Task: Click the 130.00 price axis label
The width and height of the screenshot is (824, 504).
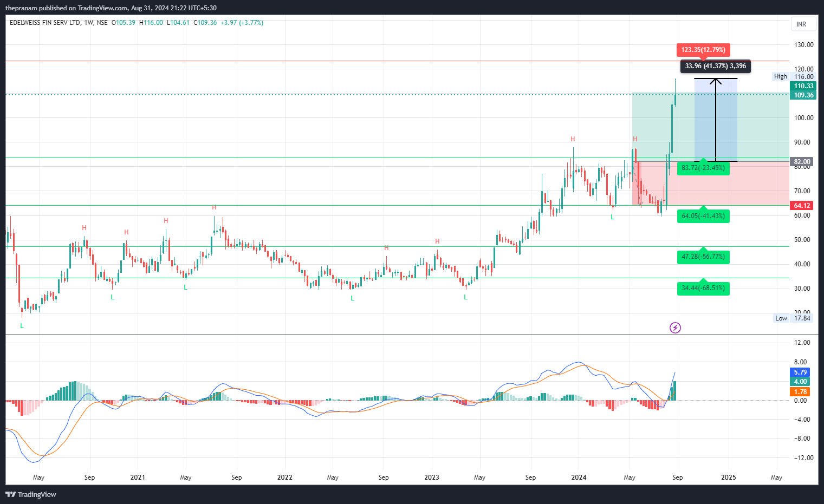Action: (x=804, y=45)
